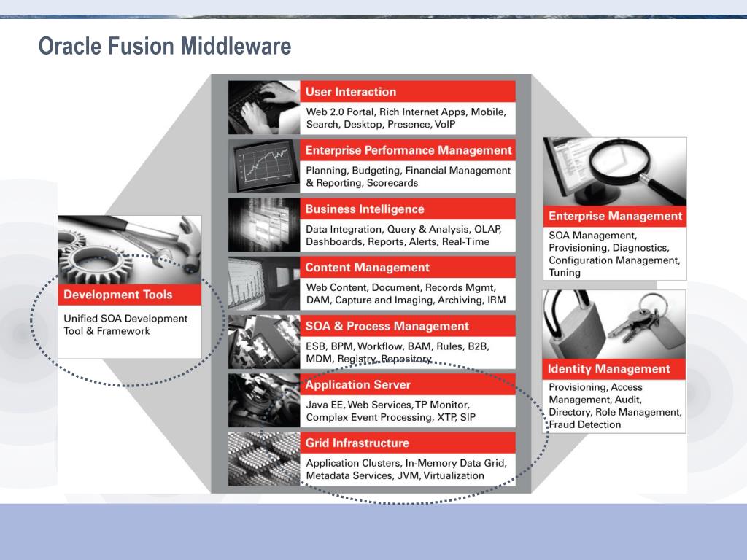This screenshot has height=560, width=747.
Task: Click the text 'SOA Management,'
Action: 592,236
